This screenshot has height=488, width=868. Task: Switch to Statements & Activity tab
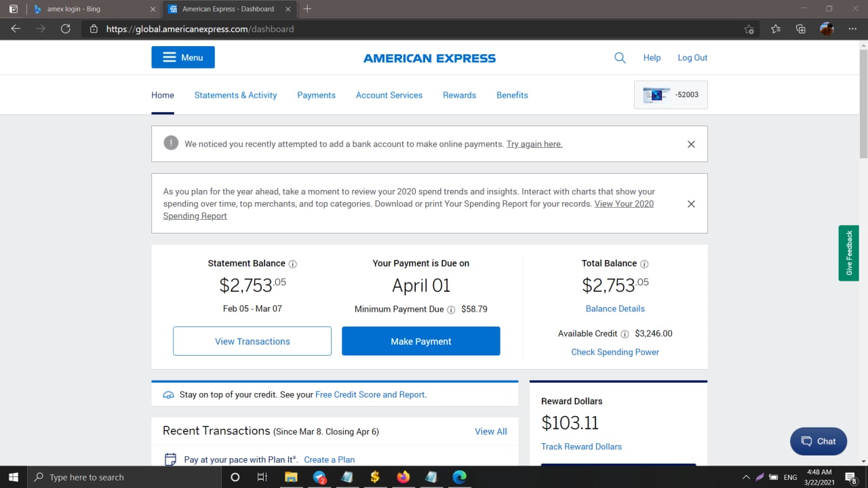tap(235, 95)
